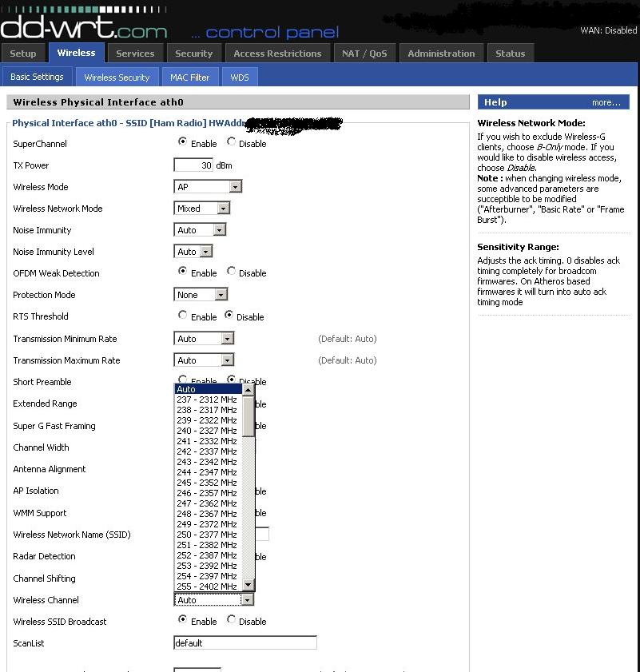This screenshot has width=640, height=672.
Task: Switch to the Administration tab
Action: (x=440, y=54)
